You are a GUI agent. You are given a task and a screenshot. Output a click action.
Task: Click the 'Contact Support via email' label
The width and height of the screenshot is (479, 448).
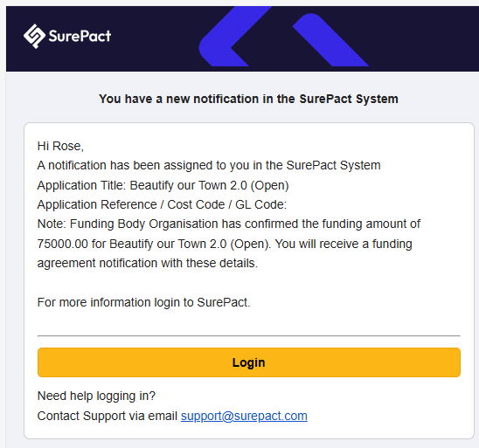(x=108, y=416)
